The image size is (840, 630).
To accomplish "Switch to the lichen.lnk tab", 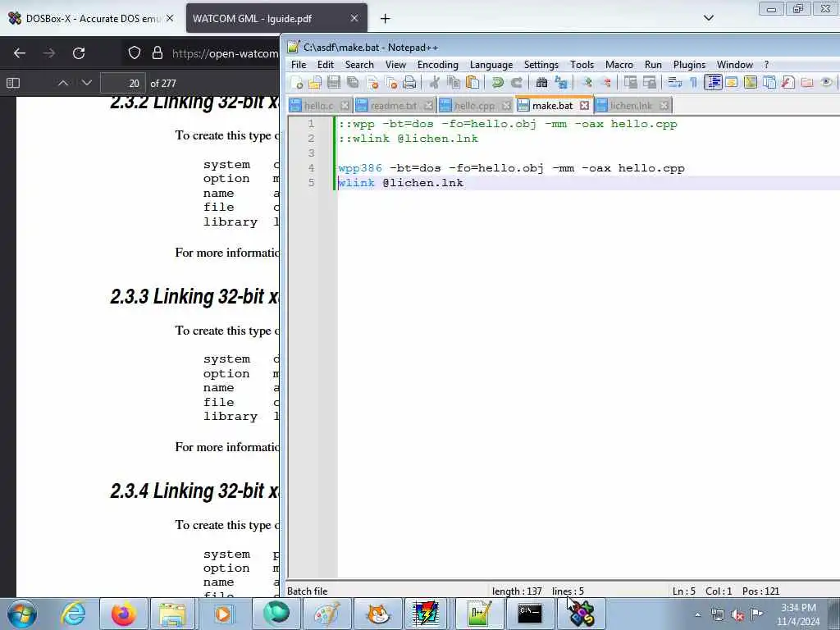I will tap(631, 106).
